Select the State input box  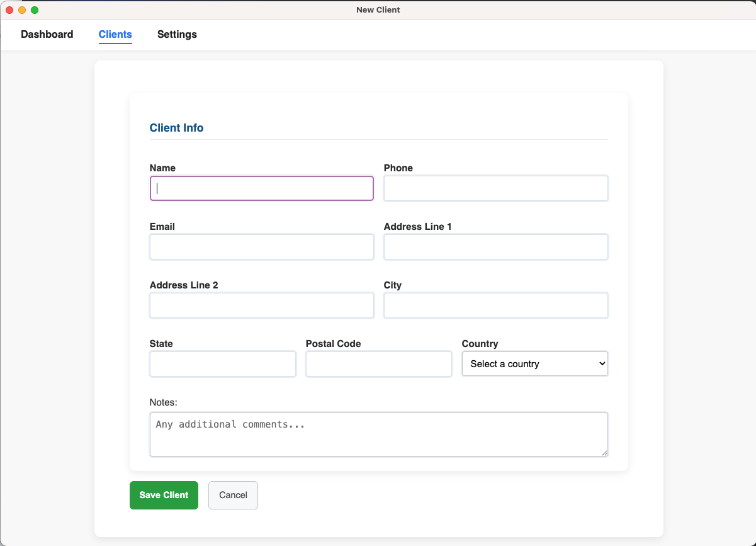coord(222,364)
